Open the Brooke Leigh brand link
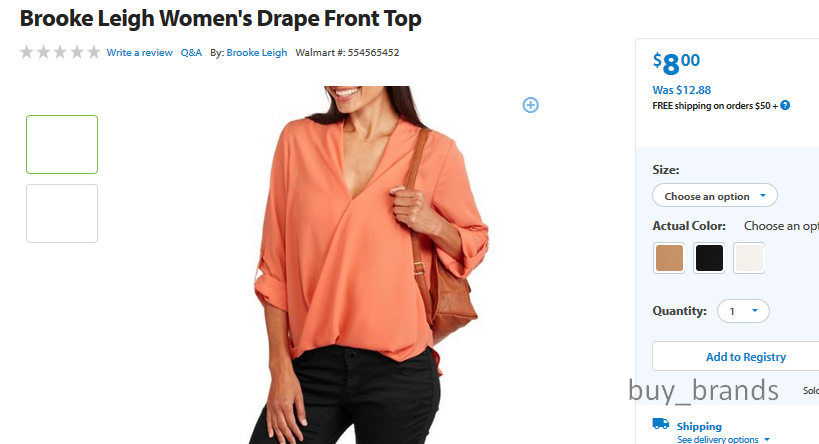 (256, 53)
